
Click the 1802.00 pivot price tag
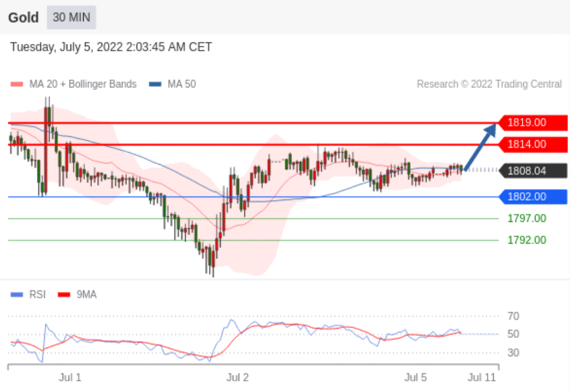pos(533,197)
